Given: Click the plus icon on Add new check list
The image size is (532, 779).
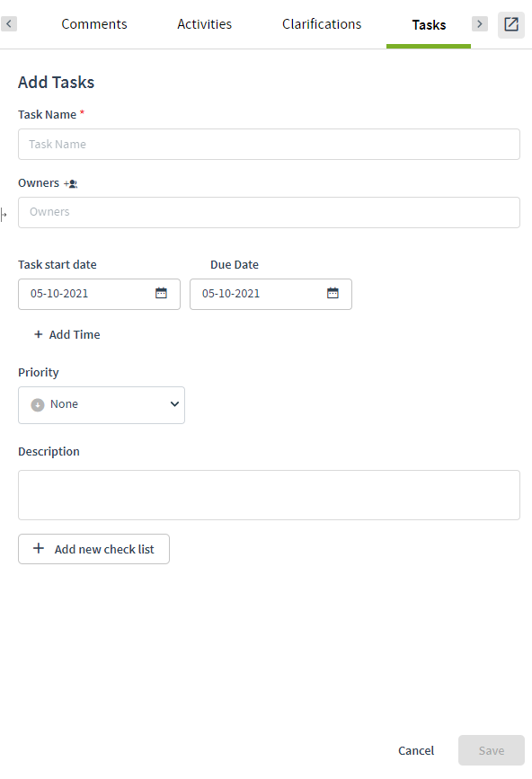Looking at the screenshot, I should (x=39, y=548).
